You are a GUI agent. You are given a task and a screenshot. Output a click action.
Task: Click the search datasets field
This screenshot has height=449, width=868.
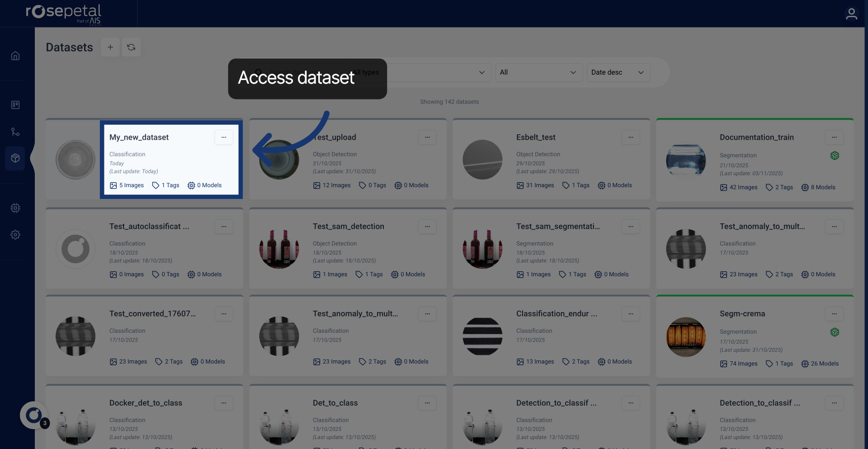point(298,72)
